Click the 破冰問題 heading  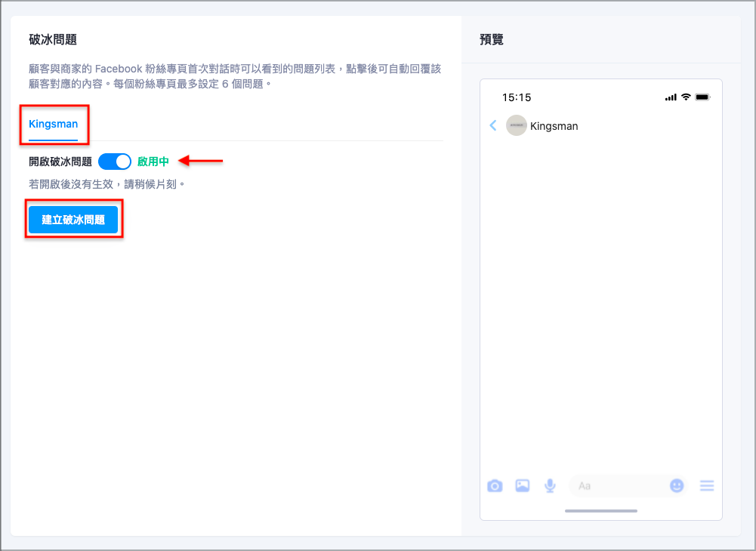(53, 39)
